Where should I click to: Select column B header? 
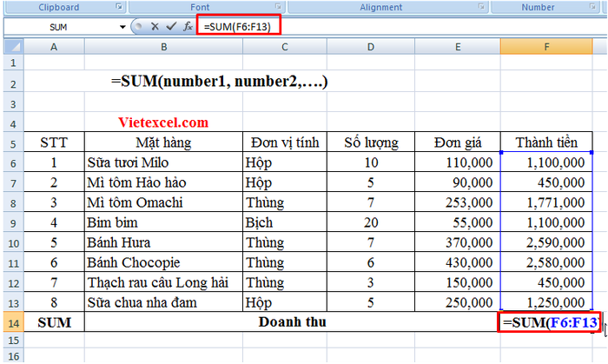coord(163,47)
